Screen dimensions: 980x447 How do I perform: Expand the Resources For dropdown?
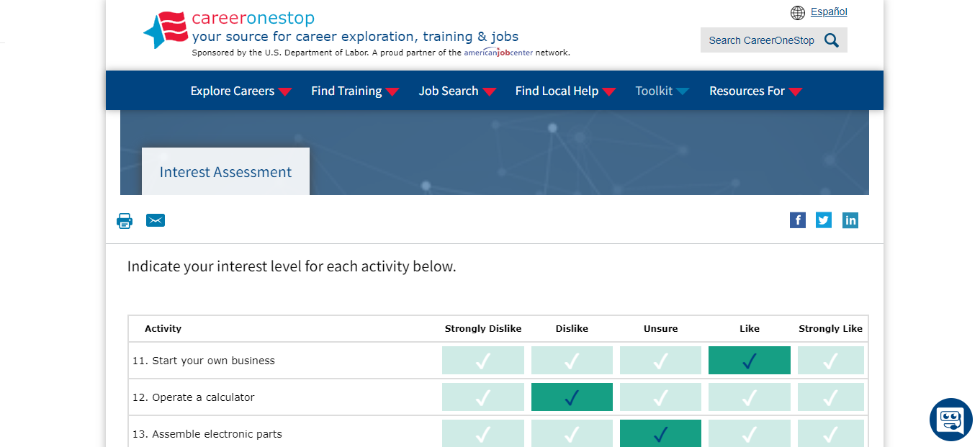click(755, 91)
